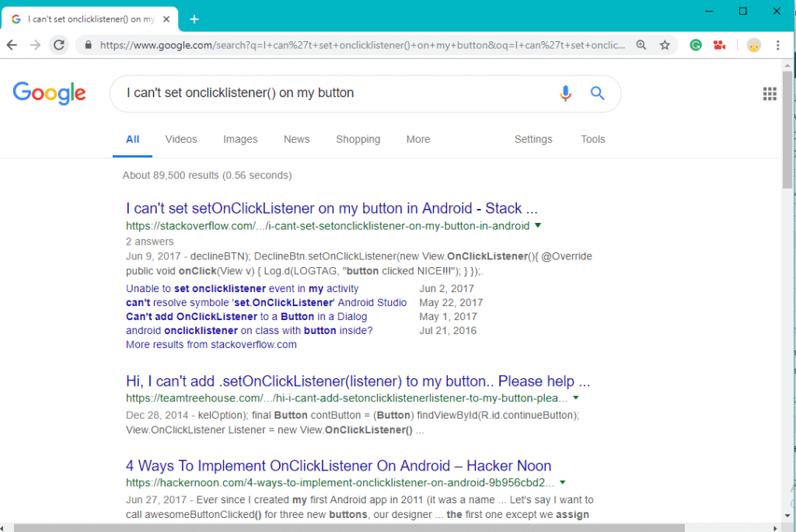The width and height of the screenshot is (796, 532).
Task: Click the secure connection lock icon
Action: pyautogui.click(x=88, y=45)
